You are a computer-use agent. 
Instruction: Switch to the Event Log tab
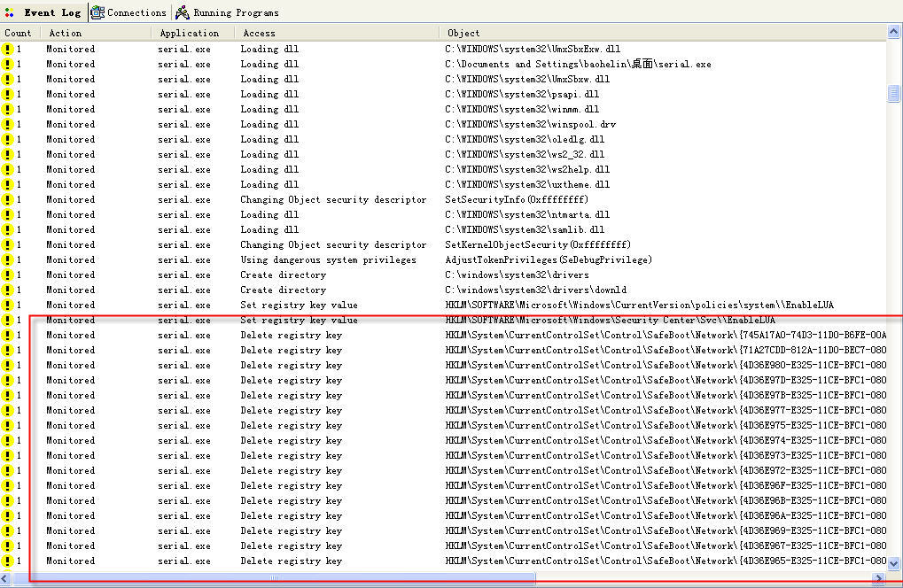point(43,12)
